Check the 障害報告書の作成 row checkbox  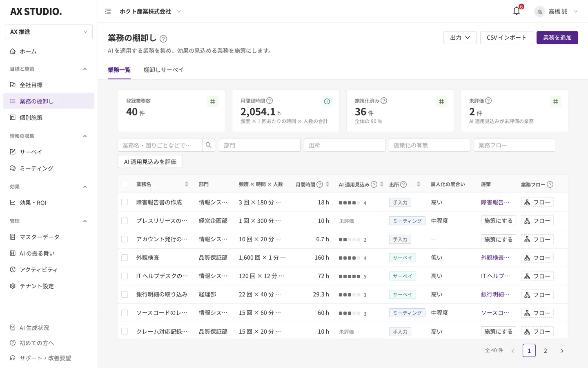(125, 202)
